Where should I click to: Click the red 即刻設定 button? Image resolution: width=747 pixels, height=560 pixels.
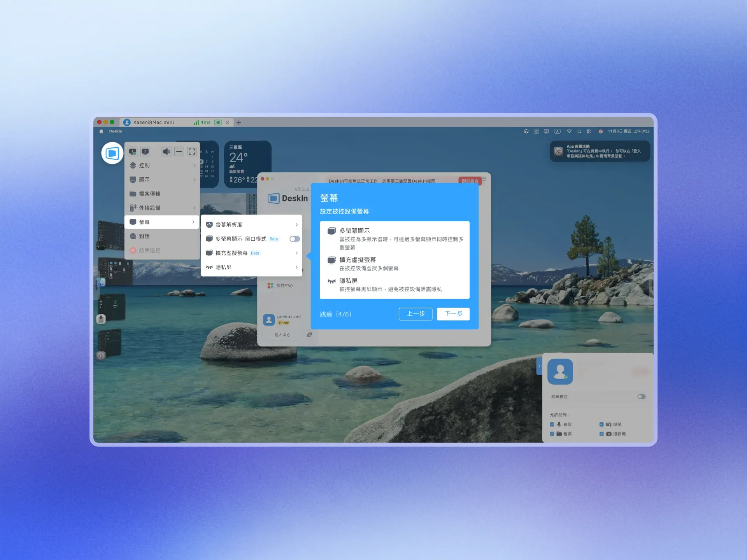[x=470, y=181]
